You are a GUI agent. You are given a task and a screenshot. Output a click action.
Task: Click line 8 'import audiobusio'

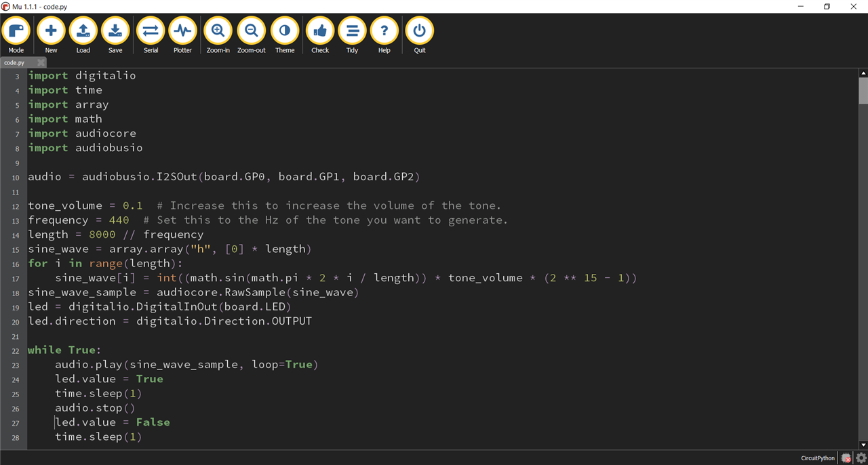tap(85, 148)
